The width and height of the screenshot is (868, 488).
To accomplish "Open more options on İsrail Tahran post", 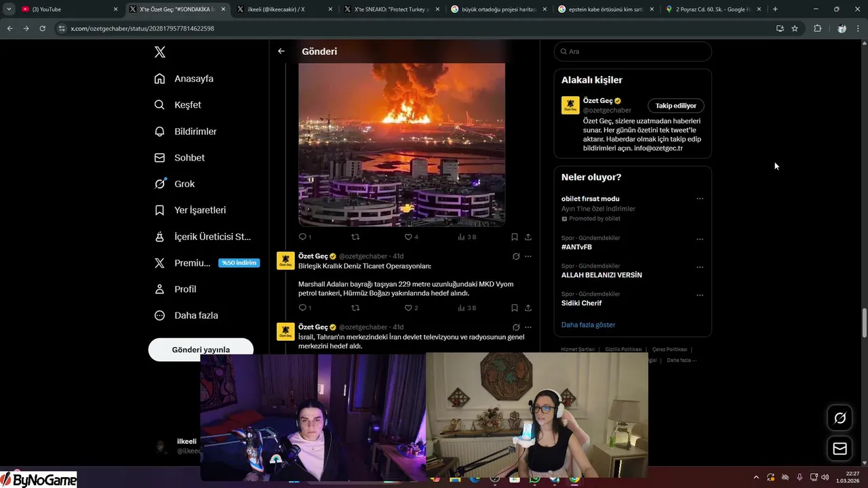I will coord(528,327).
